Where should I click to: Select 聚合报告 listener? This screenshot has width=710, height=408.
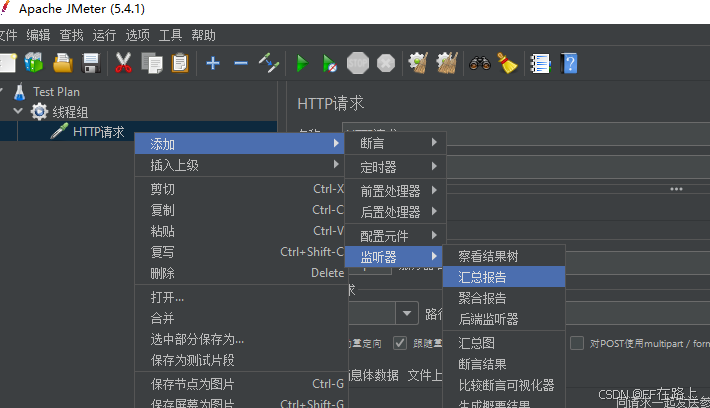coord(504,298)
